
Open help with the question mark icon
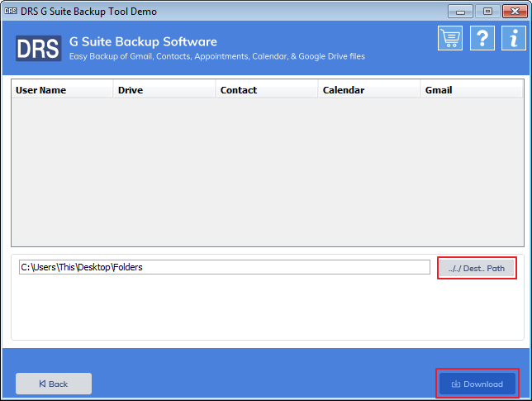482,38
